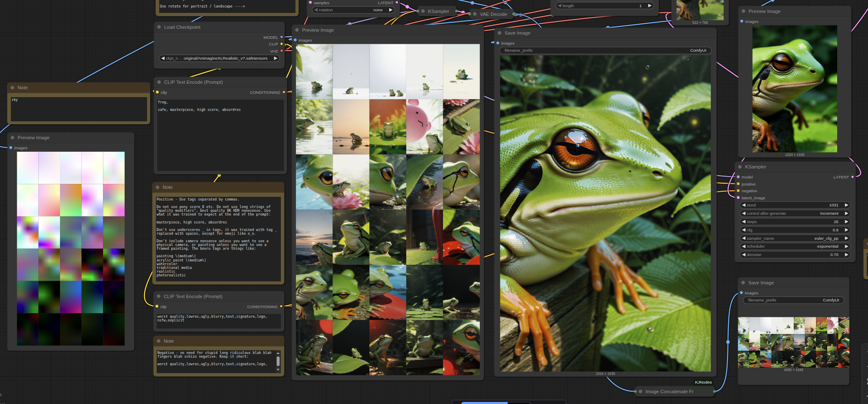The width and height of the screenshot is (868, 404).
Task: Open the control after generate 'increment' selector
Action: 795,213
